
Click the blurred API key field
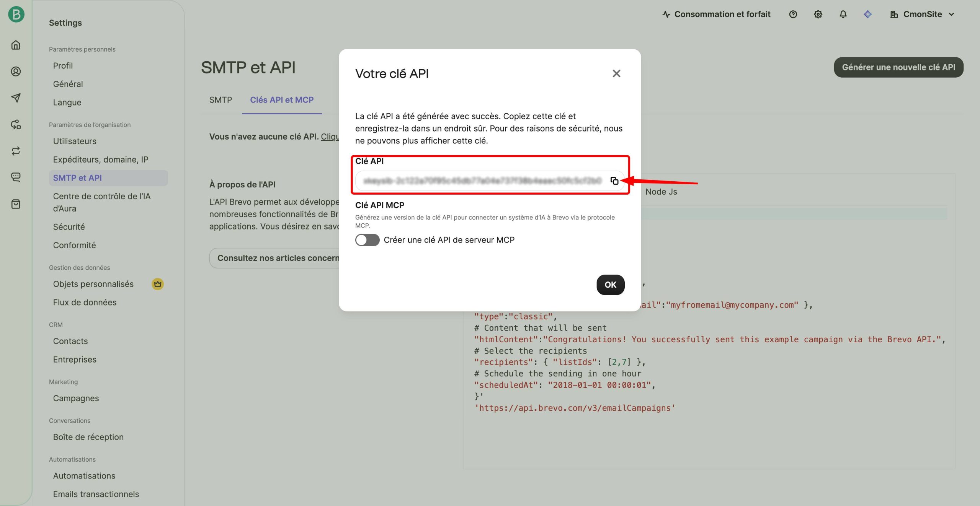(x=482, y=181)
